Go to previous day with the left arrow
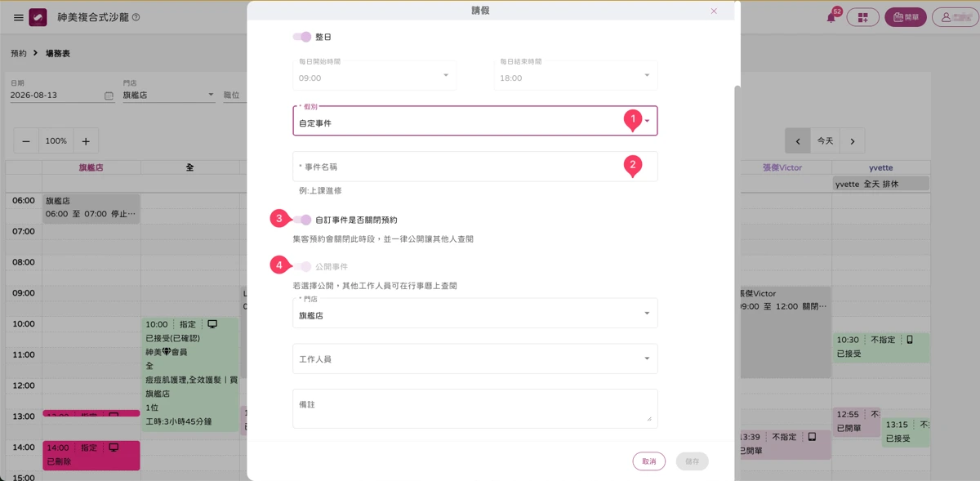The image size is (980, 481). pyautogui.click(x=797, y=141)
